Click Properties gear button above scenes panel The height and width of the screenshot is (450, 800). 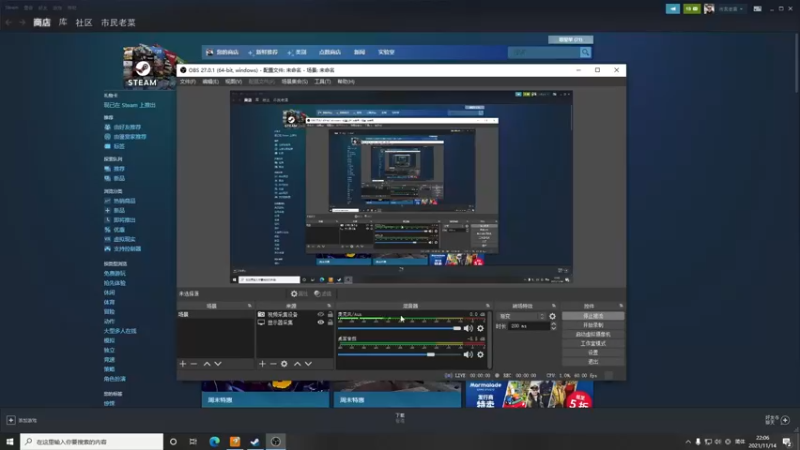299,294
